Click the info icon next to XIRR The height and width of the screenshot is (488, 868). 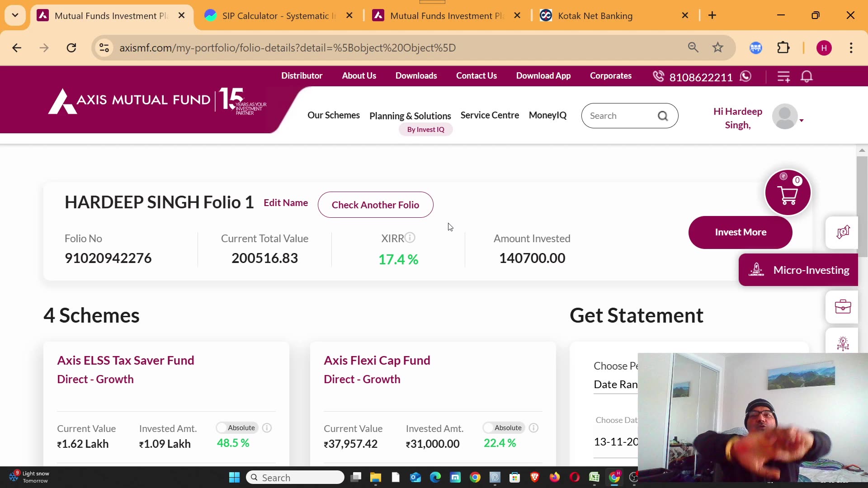point(410,237)
